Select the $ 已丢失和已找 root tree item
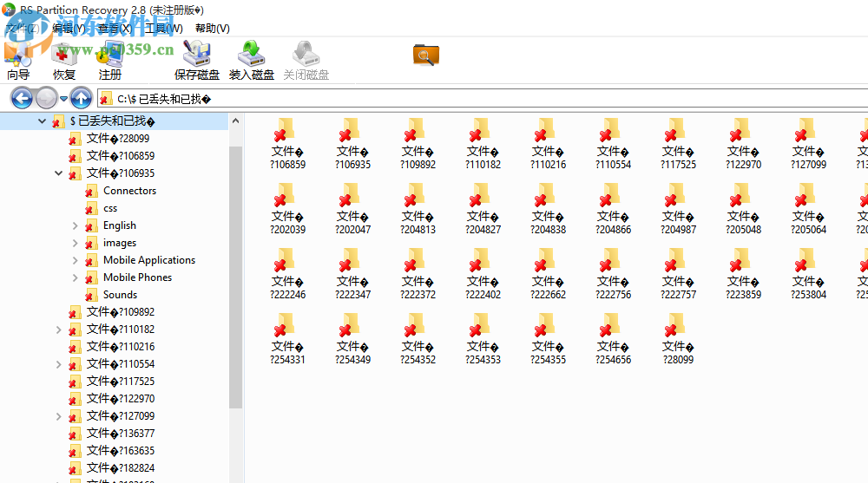868x483 pixels. pyautogui.click(x=112, y=121)
